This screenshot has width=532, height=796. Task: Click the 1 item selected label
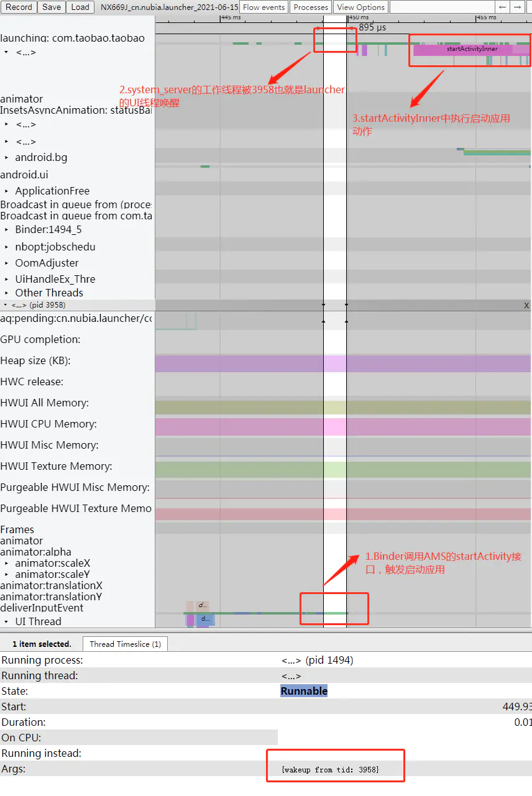[42, 644]
